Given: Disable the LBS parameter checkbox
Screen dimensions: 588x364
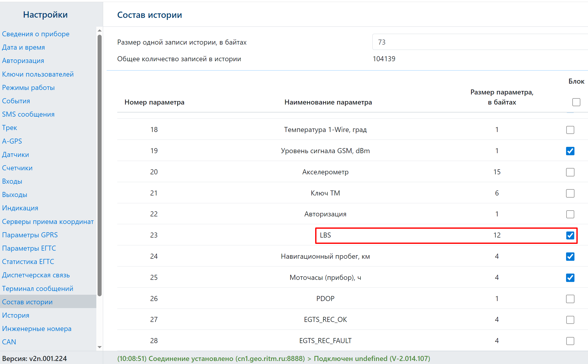Looking at the screenshot, I should [x=570, y=236].
